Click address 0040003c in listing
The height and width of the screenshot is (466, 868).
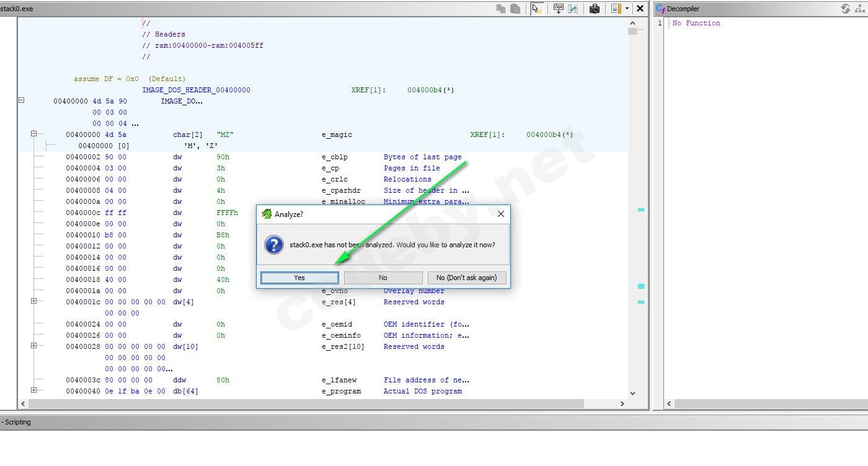(x=83, y=380)
